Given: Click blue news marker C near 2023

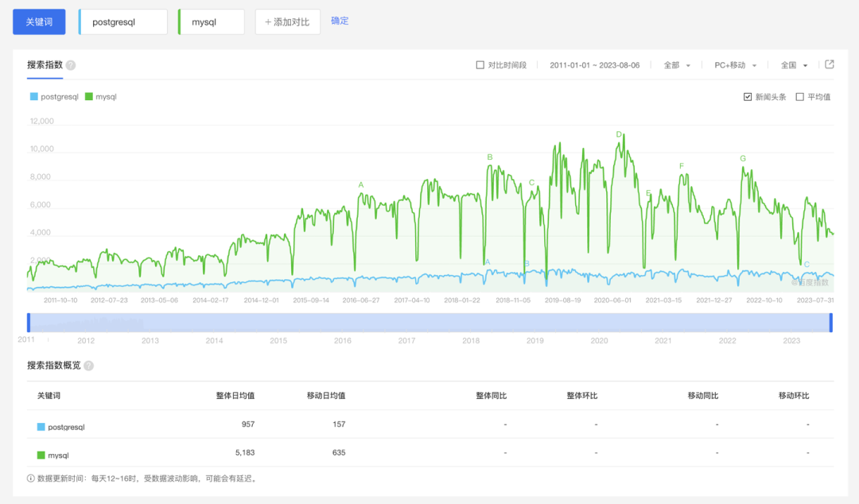Looking at the screenshot, I should click(x=807, y=265).
